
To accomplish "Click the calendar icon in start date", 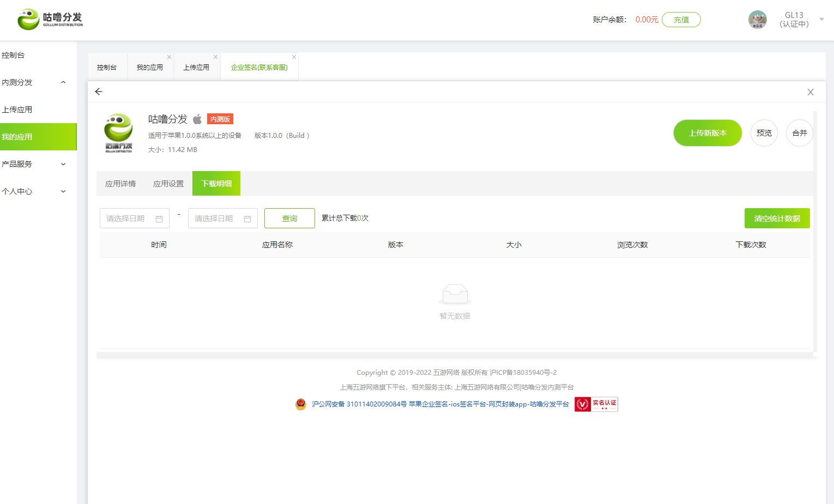I will 159,218.
